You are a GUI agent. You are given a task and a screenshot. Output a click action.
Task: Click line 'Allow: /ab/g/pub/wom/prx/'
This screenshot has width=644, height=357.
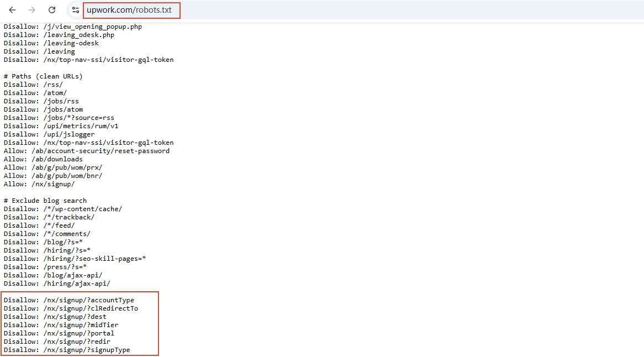(53, 167)
